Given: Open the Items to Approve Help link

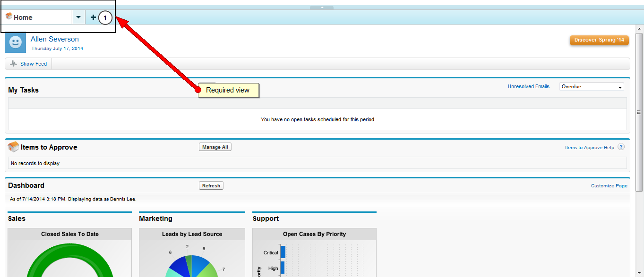Looking at the screenshot, I should pos(590,148).
